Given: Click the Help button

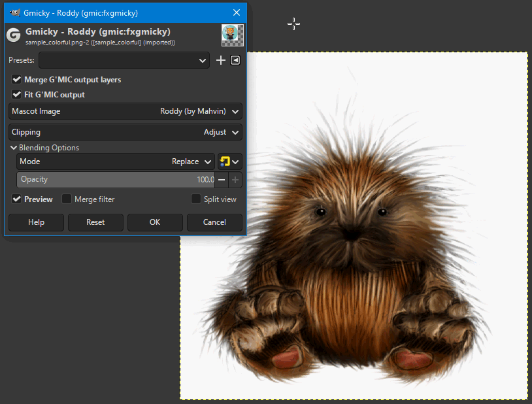Looking at the screenshot, I should (37, 222).
